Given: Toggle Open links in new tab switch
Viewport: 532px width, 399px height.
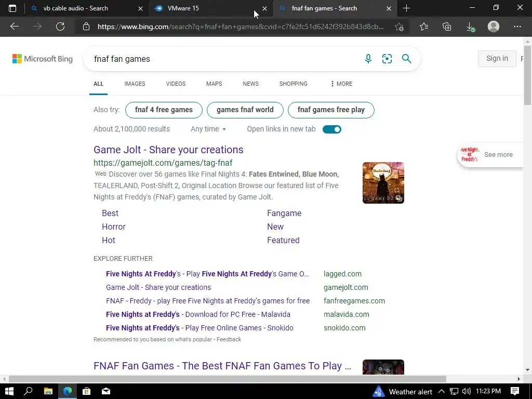Looking at the screenshot, I should point(332,129).
